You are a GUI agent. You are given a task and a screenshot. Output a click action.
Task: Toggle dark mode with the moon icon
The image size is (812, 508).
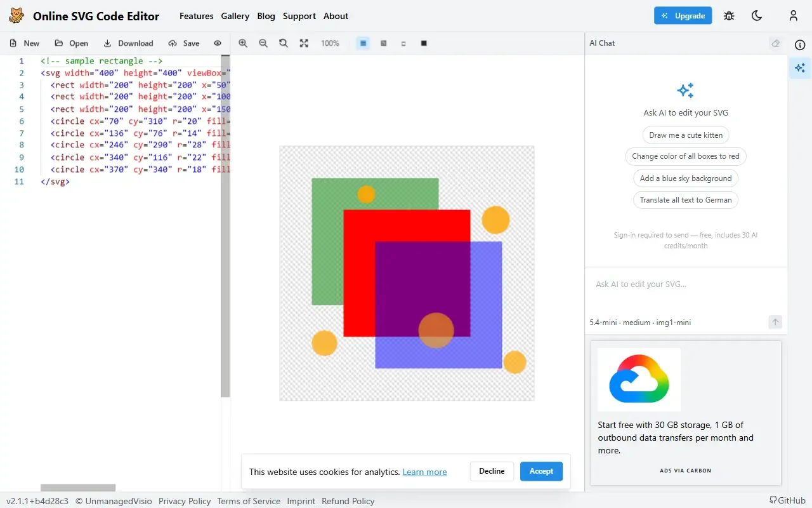[x=757, y=16]
